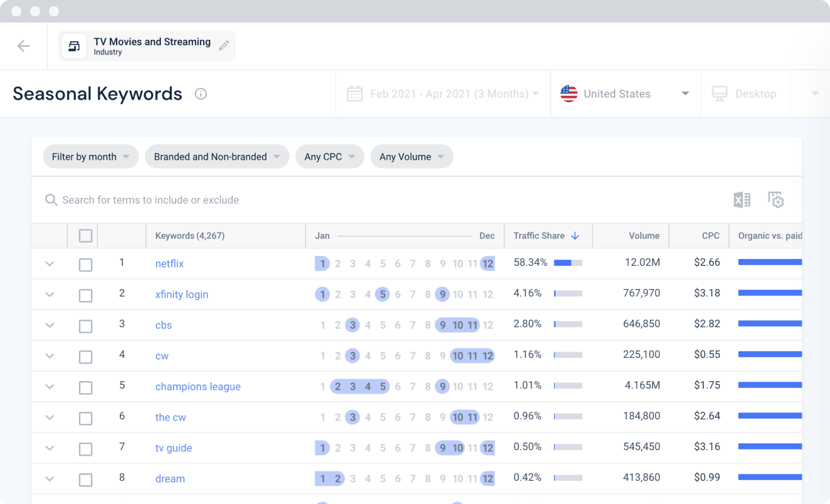Screen dimensions: 830x504
Task: Click highlighted month 5 in xfinity login row
Action: [x=382, y=295]
